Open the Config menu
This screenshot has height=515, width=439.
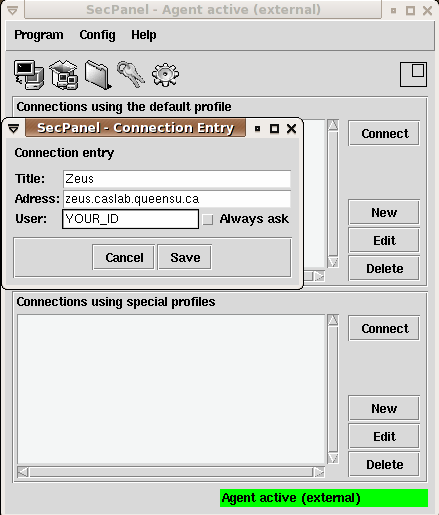point(97,35)
